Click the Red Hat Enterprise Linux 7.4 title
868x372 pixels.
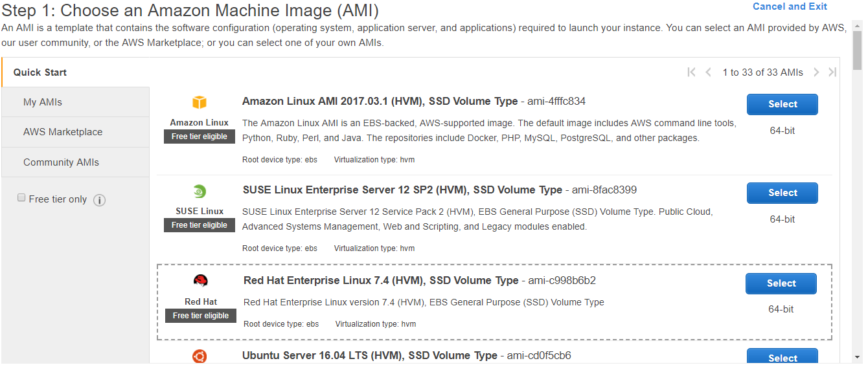pos(381,280)
